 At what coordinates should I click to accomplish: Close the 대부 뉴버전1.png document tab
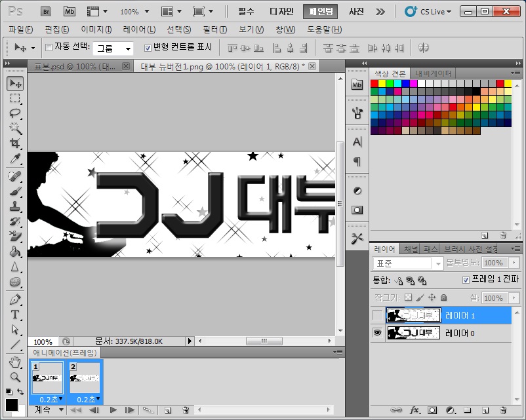[312, 66]
